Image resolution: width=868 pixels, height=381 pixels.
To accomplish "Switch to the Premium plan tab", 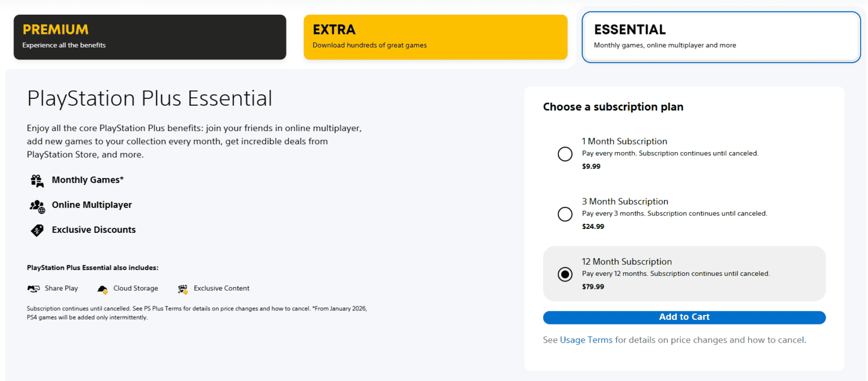I will (x=150, y=37).
